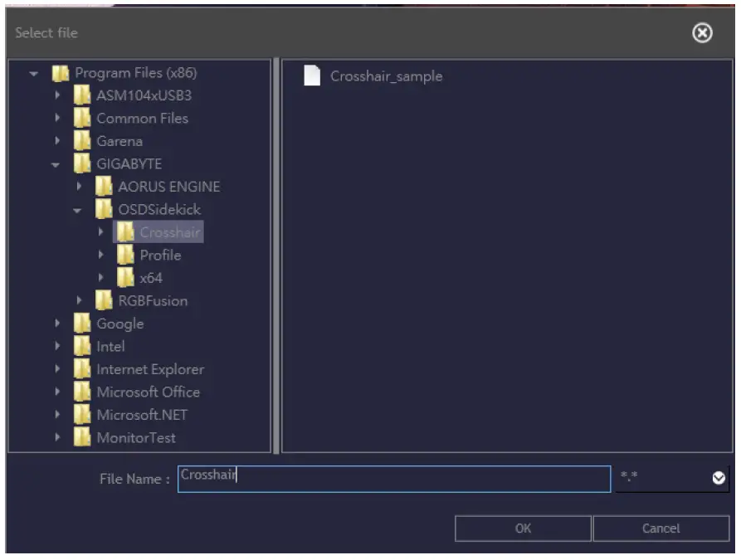Click the Google folder icon
The image size is (741, 560).
(82, 324)
